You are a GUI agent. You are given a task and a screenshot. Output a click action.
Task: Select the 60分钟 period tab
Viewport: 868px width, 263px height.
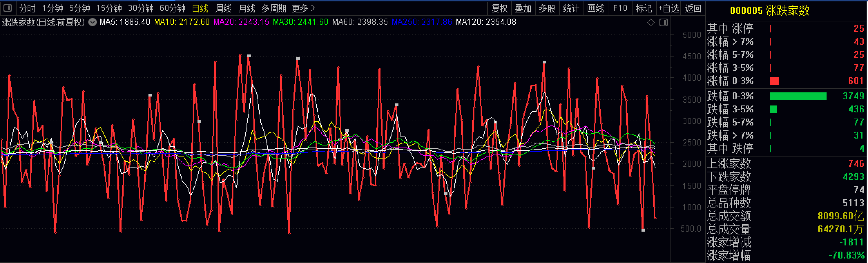pos(172,8)
